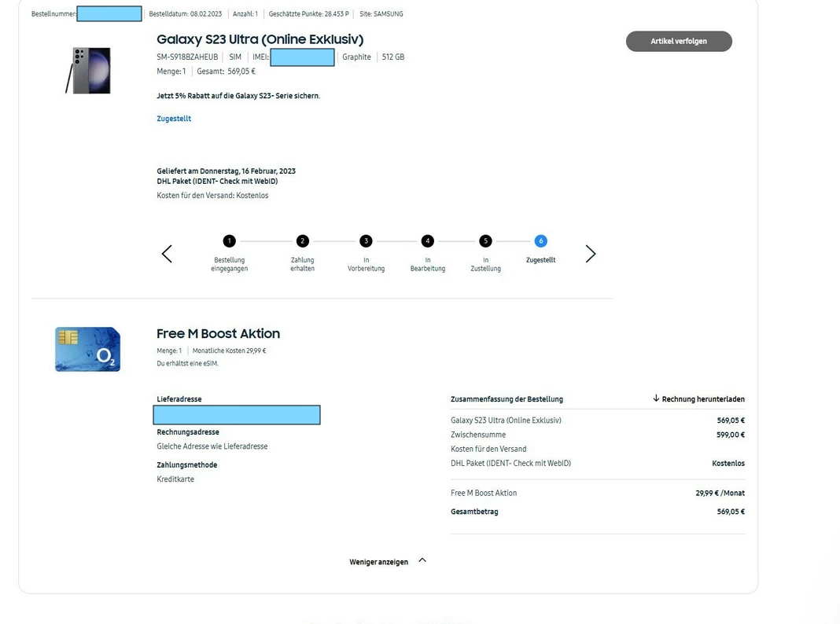
Task: Click Geschätzte Punkte: 28.453 P
Action: coord(308,14)
